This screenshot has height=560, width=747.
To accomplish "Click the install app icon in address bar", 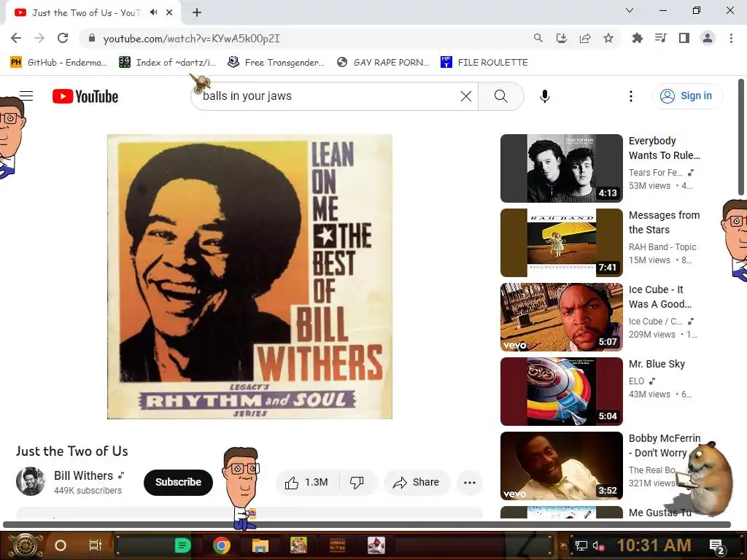I will (562, 38).
